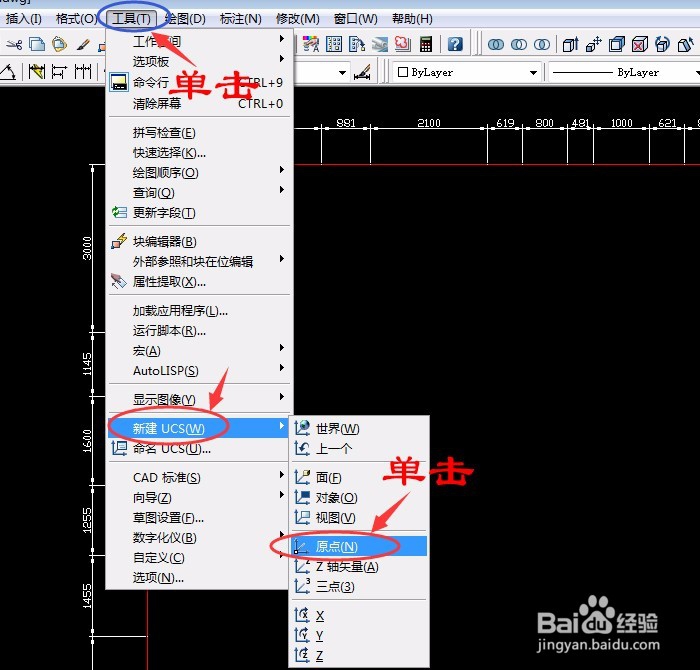700x670 pixels.
Task: Click the Dimension Style icon
Action: [x=362, y=72]
